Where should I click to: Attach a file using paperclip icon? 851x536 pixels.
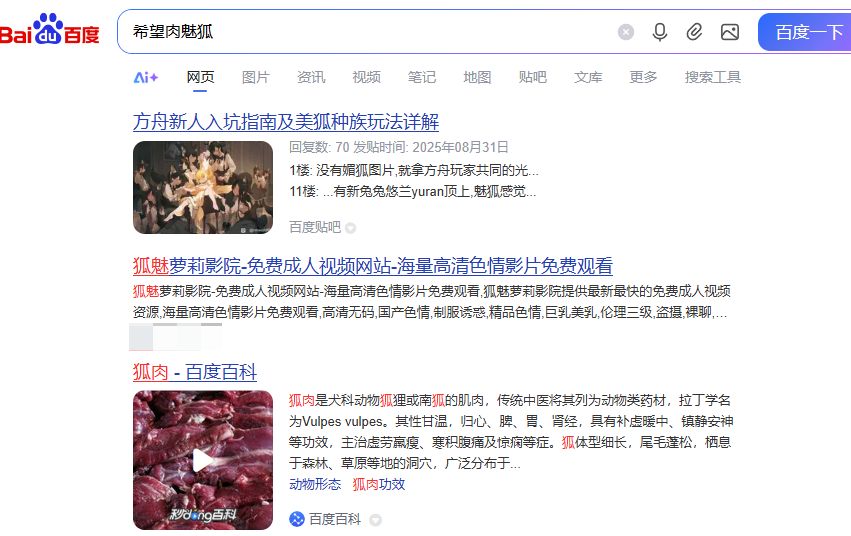click(x=694, y=32)
